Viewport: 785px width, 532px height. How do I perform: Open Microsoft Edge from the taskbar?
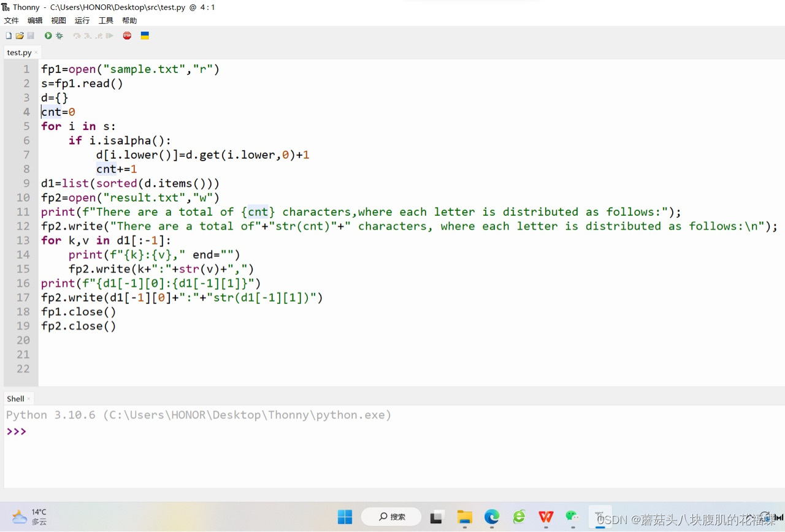tap(492, 517)
